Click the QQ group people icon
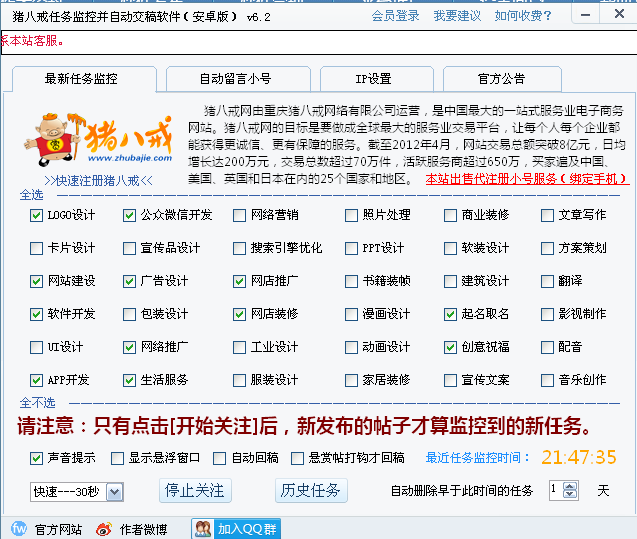The width and height of the screenshot is (637, 539). (203, 529)
